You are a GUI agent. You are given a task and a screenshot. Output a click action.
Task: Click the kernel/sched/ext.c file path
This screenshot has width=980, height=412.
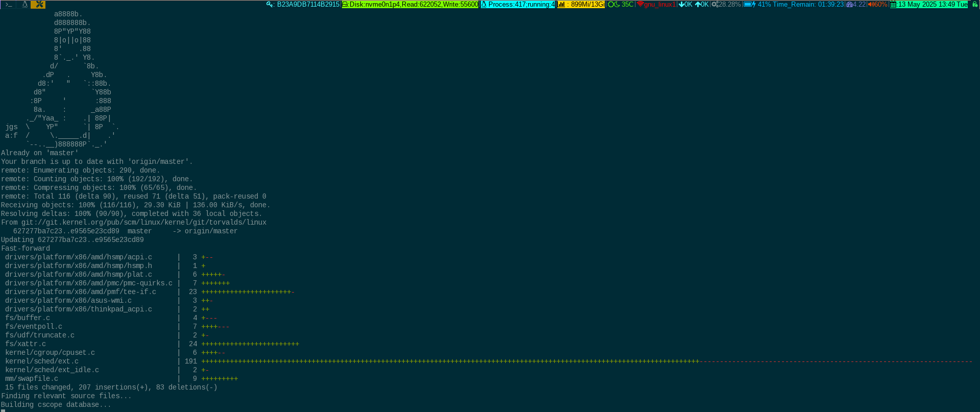click(x=42, y=361)
